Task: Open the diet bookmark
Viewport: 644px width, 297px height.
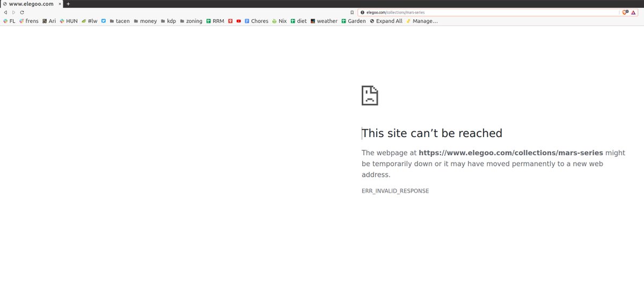Action: click(x=299, y=21)
